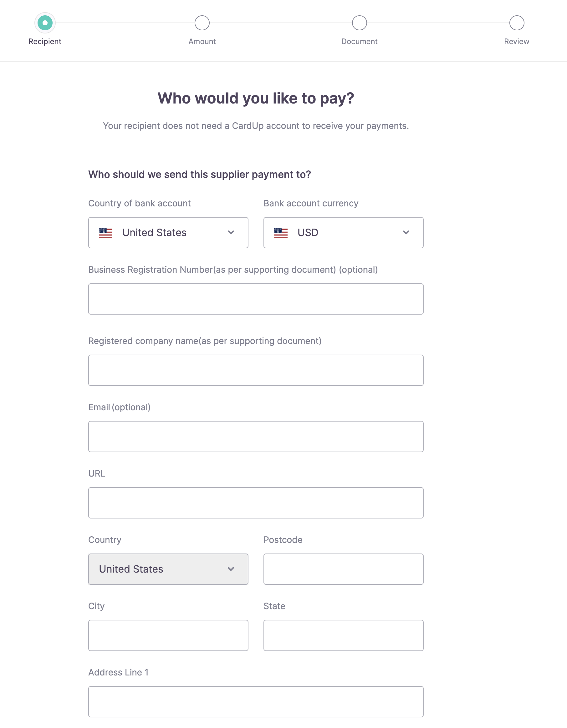Click the US flag beside USD
Image resolution: width=567 pixels, height=728 pixels.
(x=281, y=233)
